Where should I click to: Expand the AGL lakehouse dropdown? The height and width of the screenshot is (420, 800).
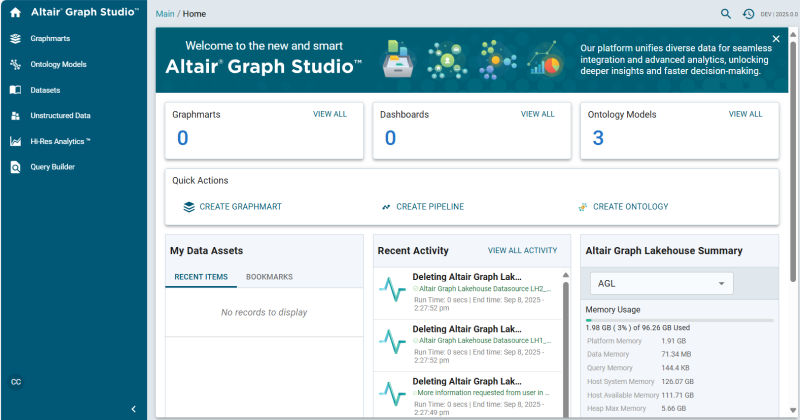click(x=661, y=284)
